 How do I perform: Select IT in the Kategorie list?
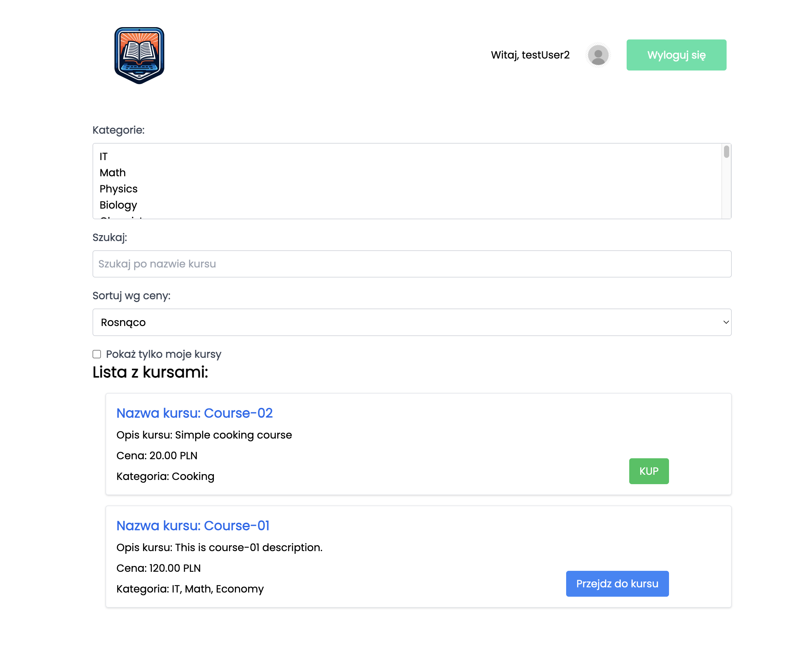(104, 157)
